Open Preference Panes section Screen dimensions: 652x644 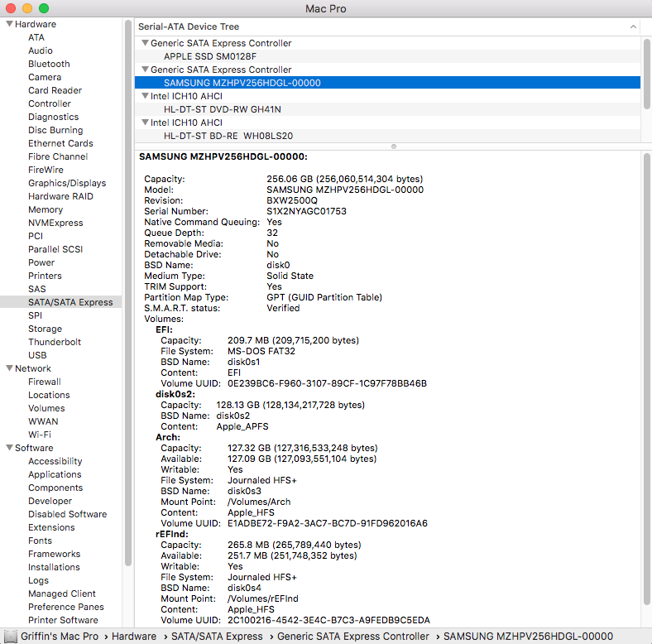66,607
